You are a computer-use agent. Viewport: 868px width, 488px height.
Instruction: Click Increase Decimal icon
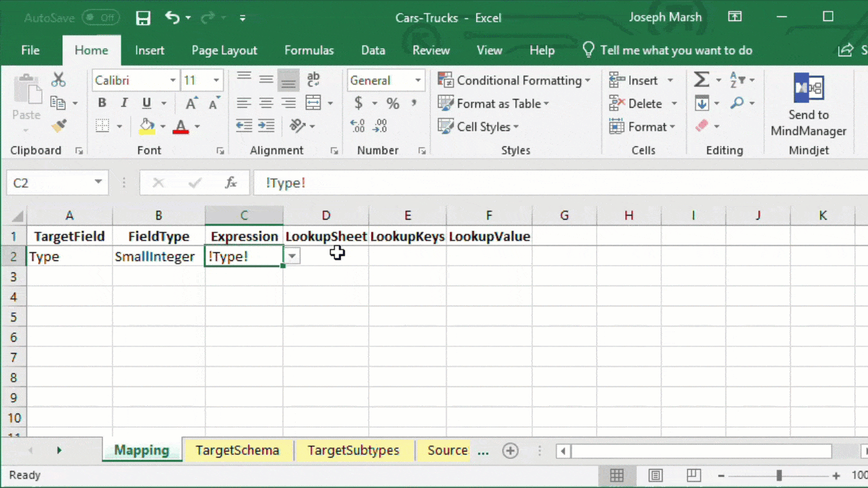[x=357, y=126]
